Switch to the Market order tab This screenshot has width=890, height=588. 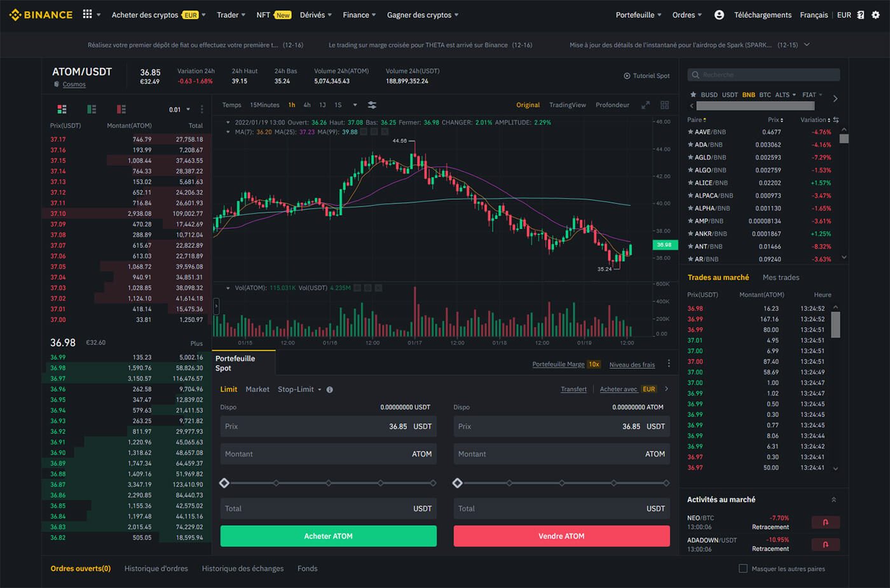click(x=257, y=389)
